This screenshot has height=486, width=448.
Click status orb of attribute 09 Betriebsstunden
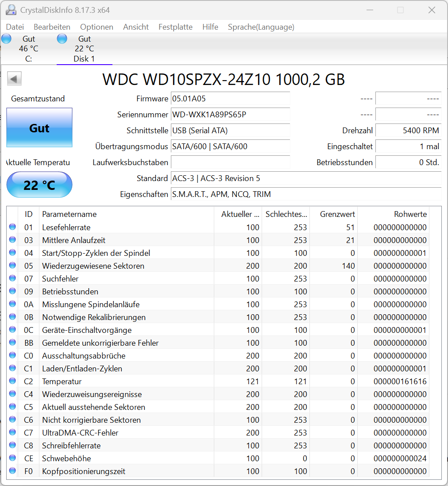[12, 291]
